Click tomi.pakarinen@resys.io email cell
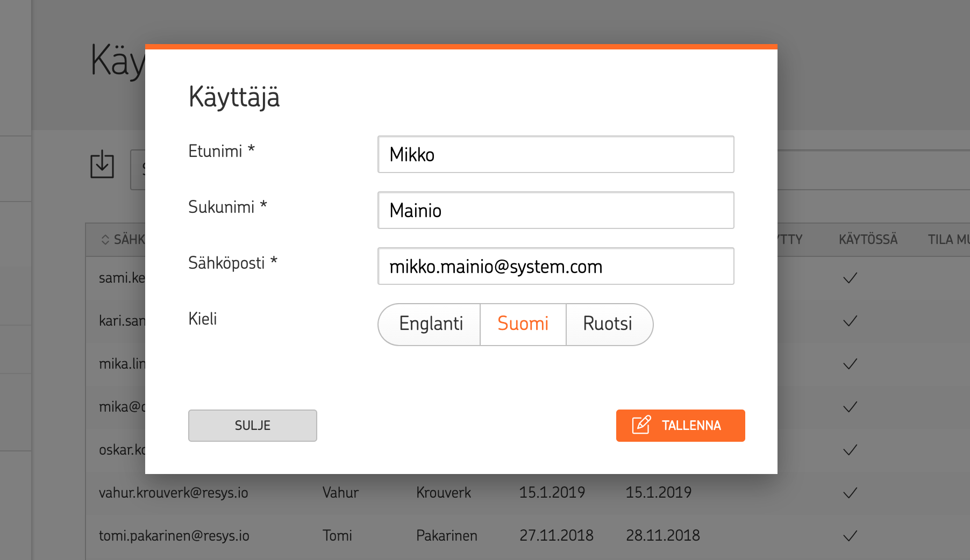970x560 pixels. coord(174,536)
